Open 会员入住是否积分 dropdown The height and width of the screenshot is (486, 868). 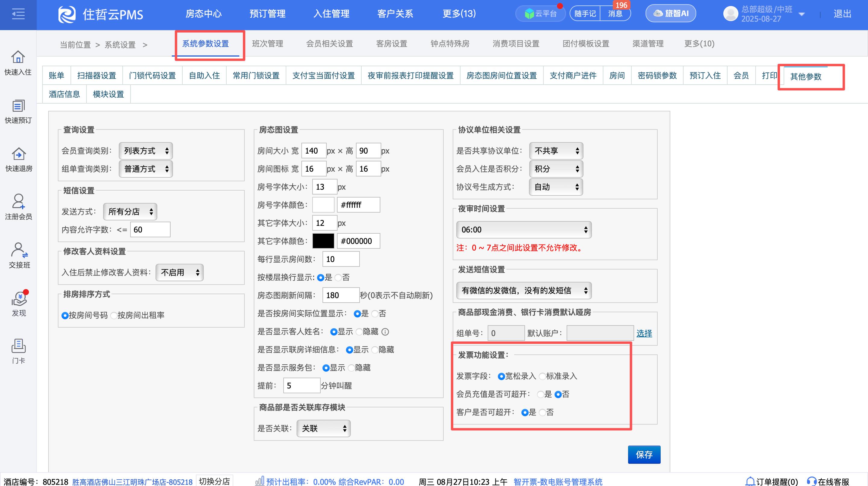pos(556,169)
